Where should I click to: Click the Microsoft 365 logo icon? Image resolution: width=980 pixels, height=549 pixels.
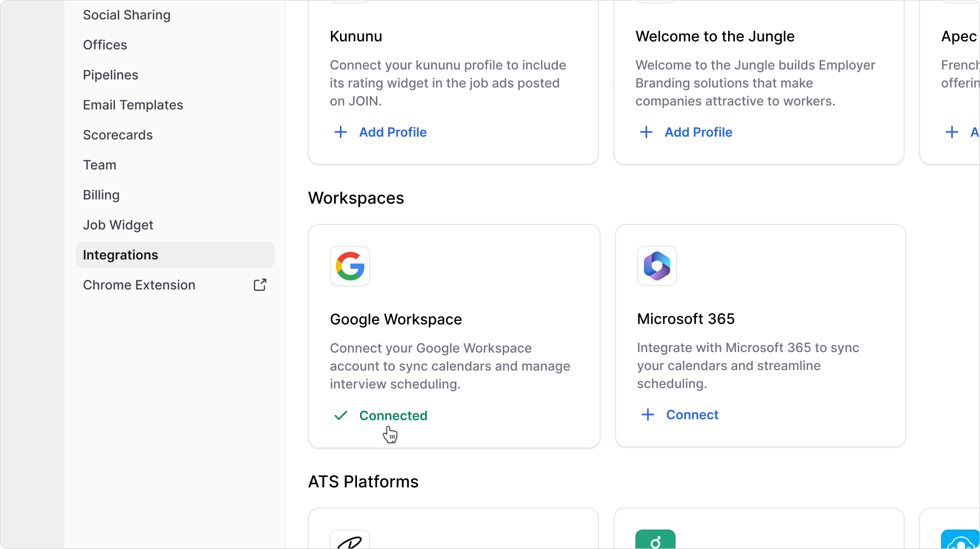click(657, 266)
